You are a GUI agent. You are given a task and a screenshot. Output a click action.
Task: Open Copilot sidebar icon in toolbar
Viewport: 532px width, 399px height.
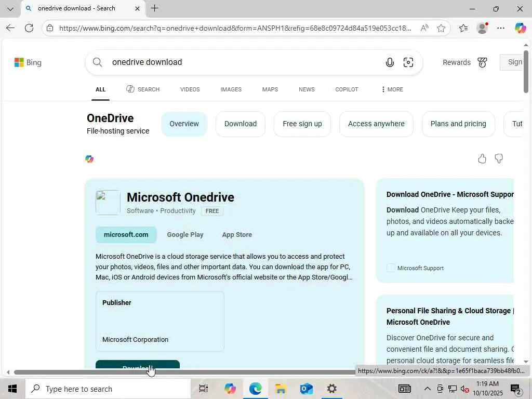tap(520, 28)
